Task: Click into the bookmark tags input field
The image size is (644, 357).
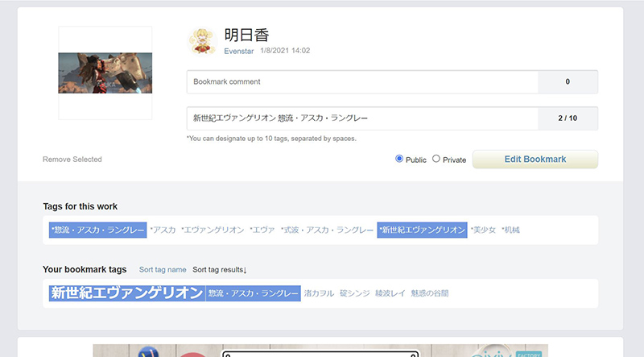Action: pos(362,118)
